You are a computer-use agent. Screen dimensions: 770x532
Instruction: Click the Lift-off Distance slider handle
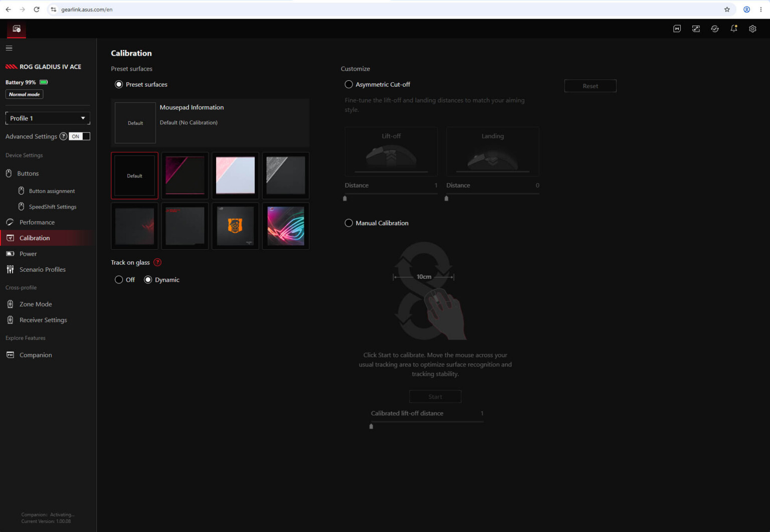(x=345, y=199)
